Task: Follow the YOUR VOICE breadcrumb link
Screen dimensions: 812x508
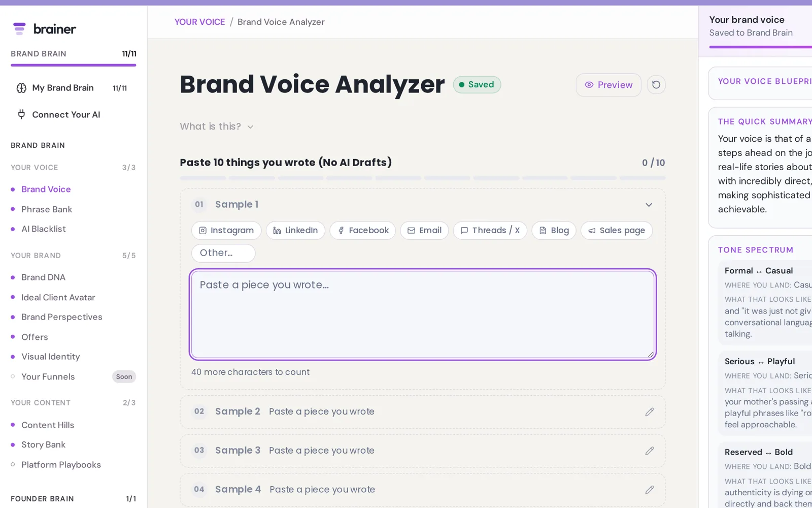Action: point(199,22)
